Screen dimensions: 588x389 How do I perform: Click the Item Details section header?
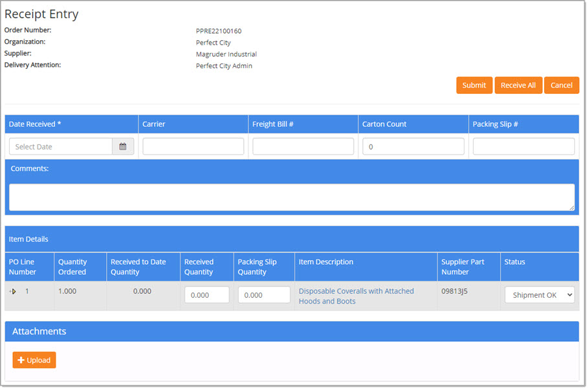pos(292,239)
